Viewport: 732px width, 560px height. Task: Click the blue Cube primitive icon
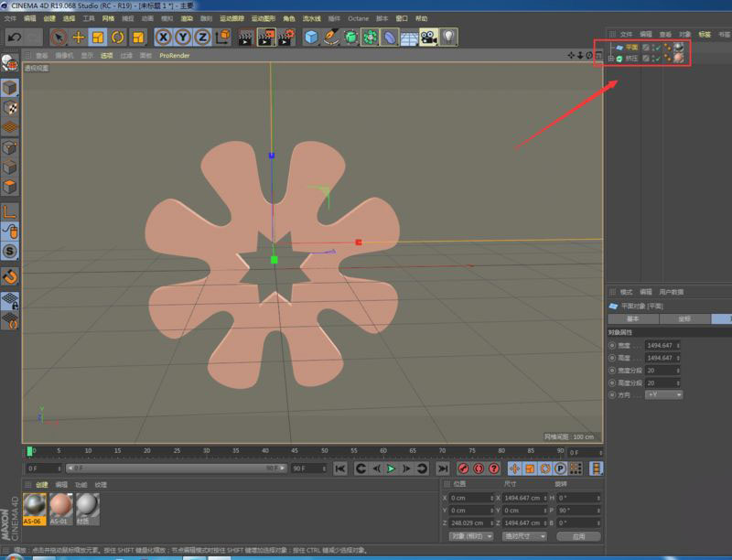[x=311, y=37]
